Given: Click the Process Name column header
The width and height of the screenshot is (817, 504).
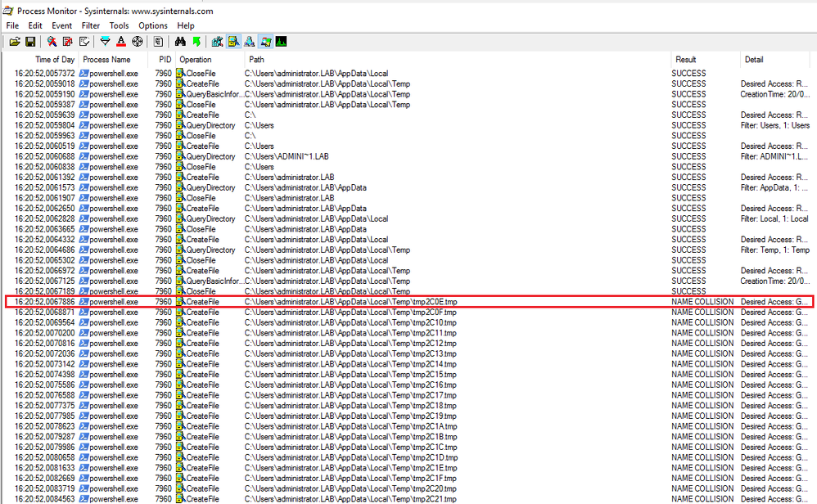Looking at the screenshot, I should click(x=106, y=60).
